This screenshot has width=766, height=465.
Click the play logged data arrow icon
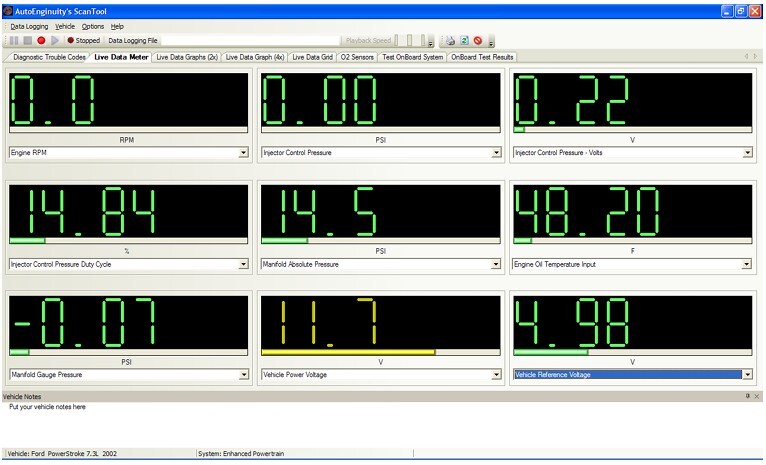(54, 41)
